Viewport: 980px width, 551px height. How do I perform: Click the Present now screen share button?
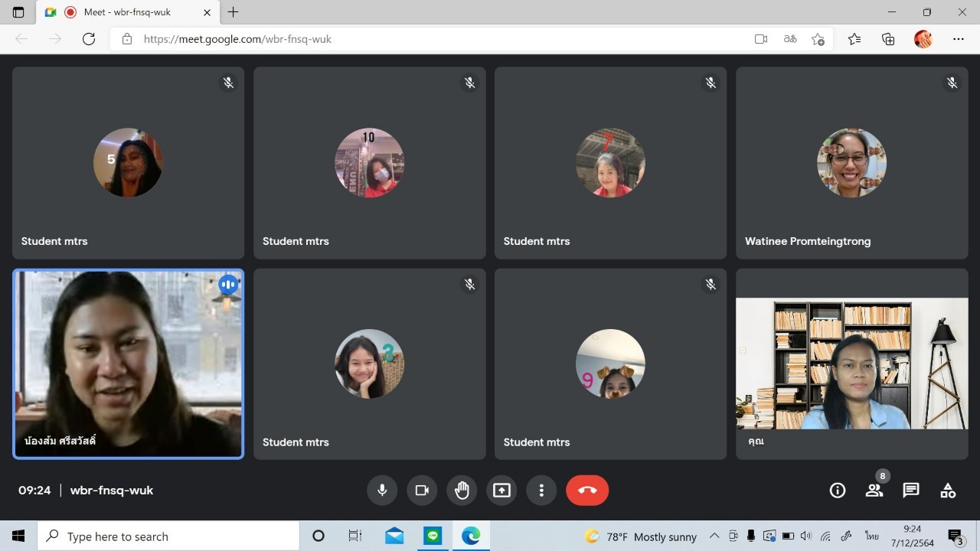tap(501, 491)
